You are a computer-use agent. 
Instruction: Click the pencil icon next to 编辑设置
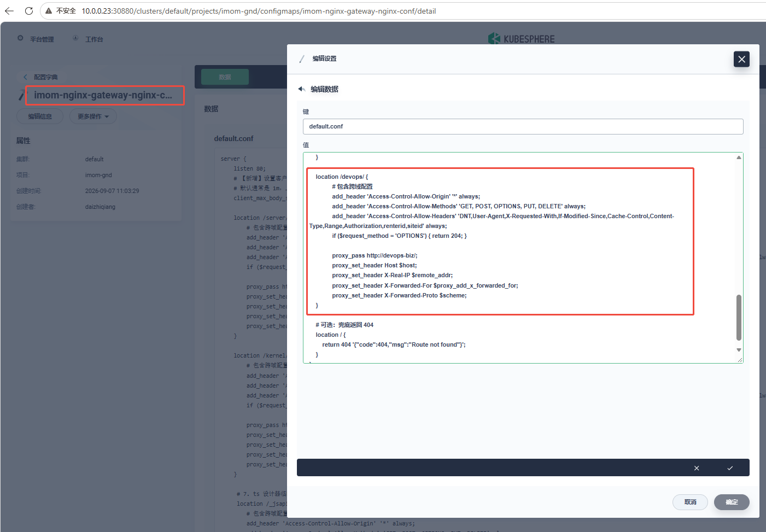pos(302,59)
